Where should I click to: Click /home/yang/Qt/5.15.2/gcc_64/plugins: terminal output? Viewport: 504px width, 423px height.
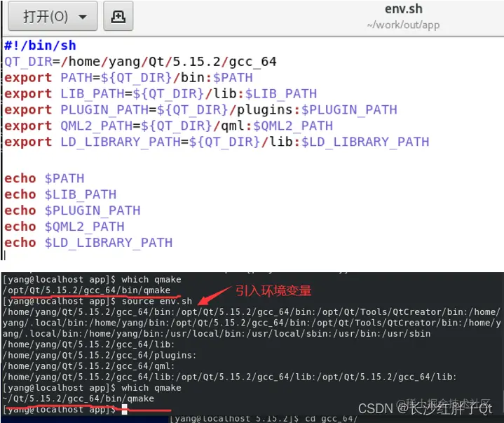[x=100, y=355]
